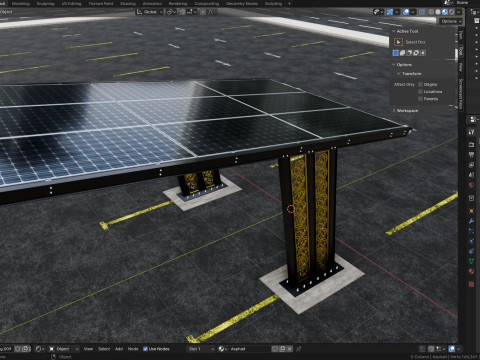Open UV Editing workspace tab

pyautogui.click(x=71, y=4)
